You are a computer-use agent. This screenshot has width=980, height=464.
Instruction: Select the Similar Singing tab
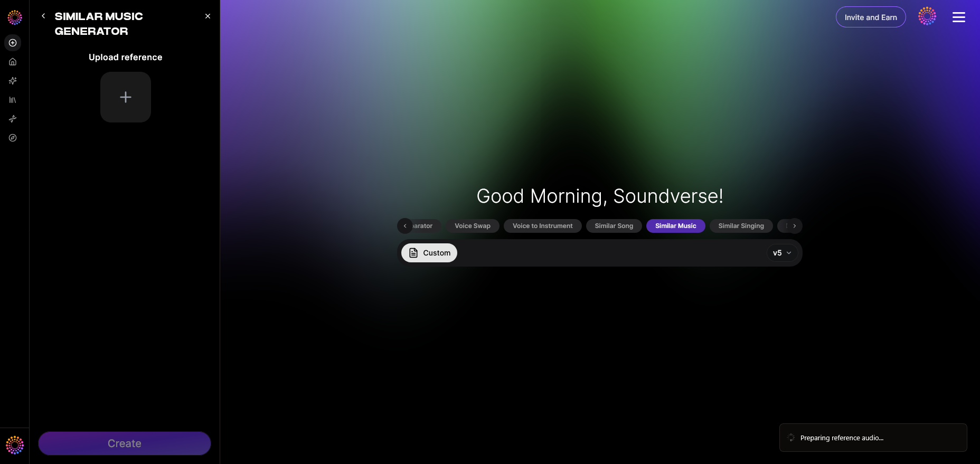[741, 226]
